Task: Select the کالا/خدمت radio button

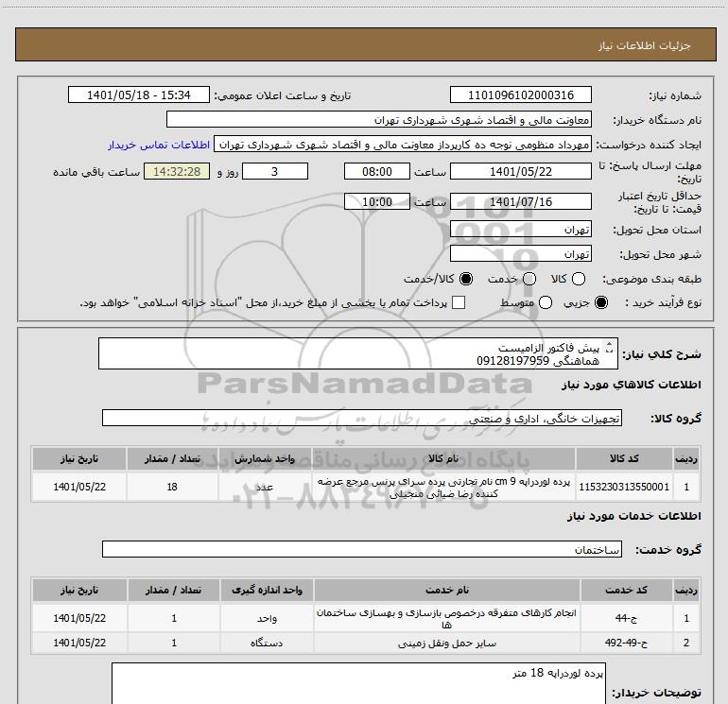Action: click(x=466, y=279)
